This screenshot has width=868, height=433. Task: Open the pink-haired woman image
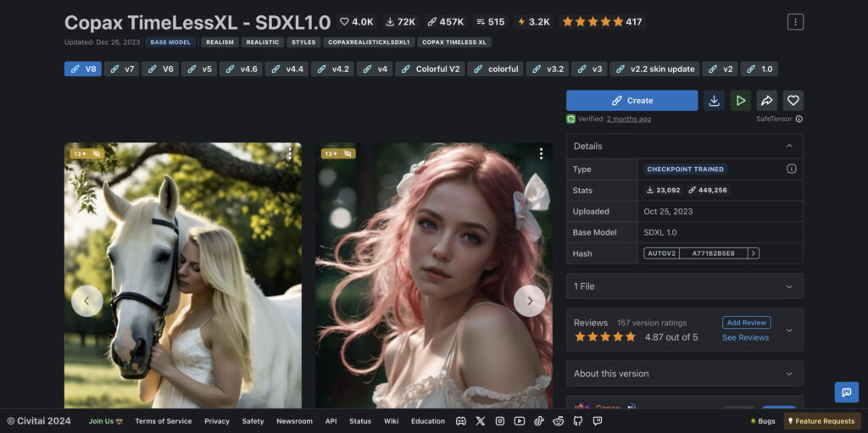(434, 275)
